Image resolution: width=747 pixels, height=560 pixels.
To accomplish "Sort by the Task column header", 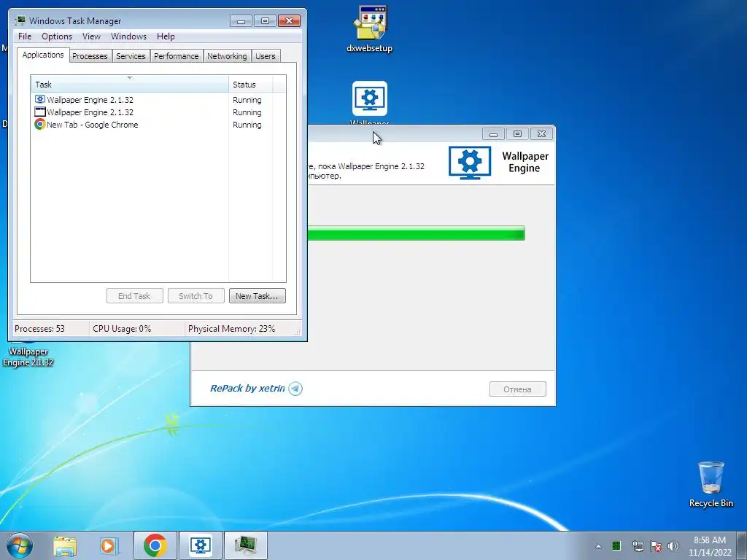I will tap(130, 85).
